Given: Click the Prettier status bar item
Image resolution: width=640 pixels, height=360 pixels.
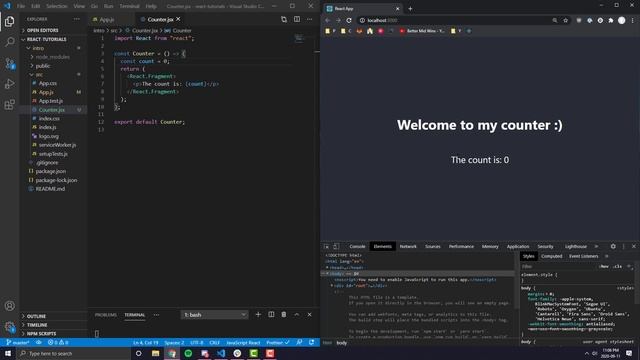Looking at the screenshot, I should point(278,342).
